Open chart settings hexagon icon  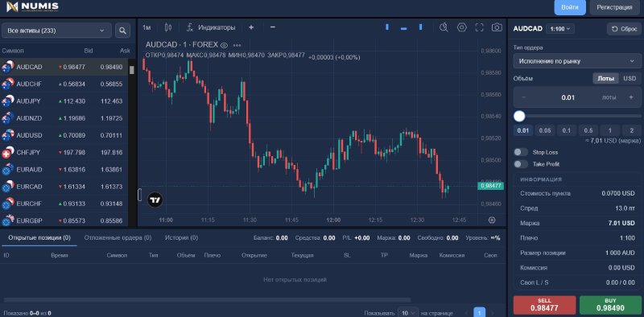point(462,27)
